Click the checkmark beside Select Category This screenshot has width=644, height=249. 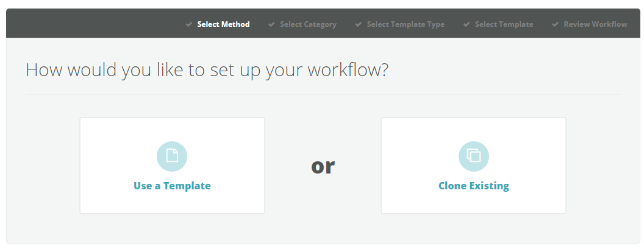tap(271, 24)
